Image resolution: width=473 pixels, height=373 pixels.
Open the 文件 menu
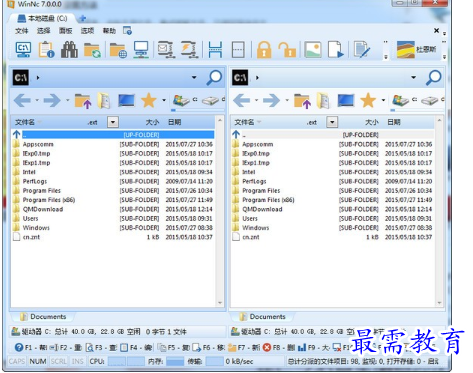pos(22,31)
